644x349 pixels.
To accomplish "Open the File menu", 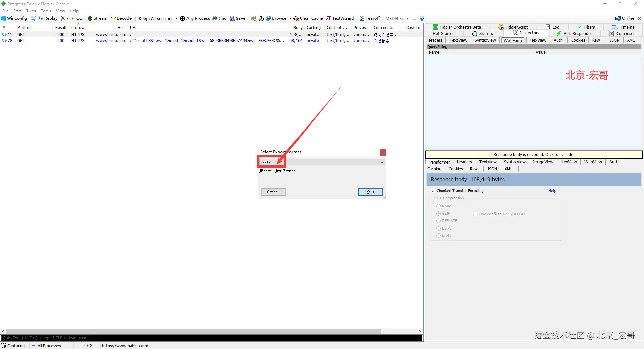I will (6, 11).
